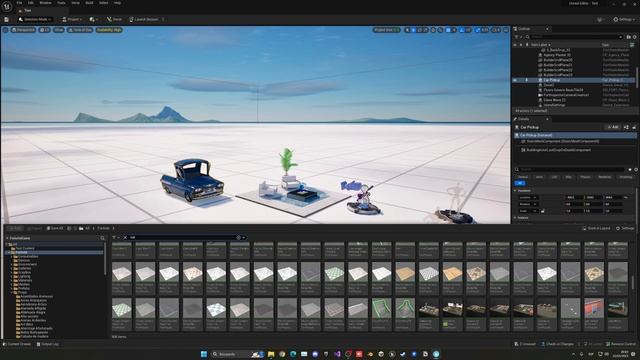Activate the Rotate gizmo tool in viewport

[x=419, y=30]
